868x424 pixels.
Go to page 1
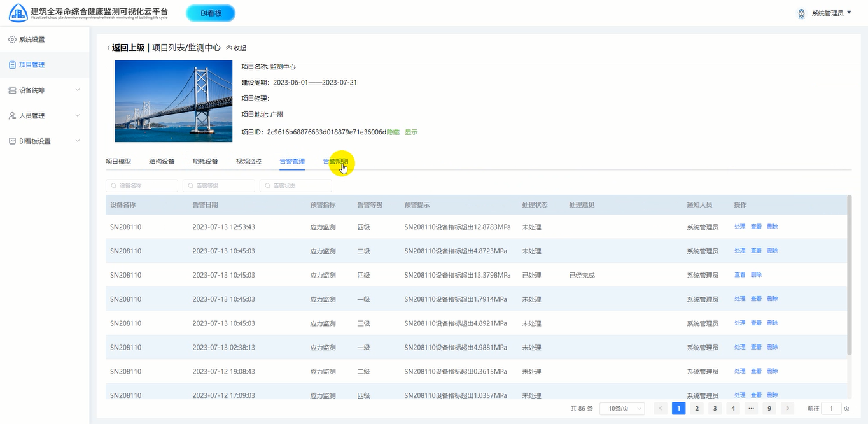679,409
